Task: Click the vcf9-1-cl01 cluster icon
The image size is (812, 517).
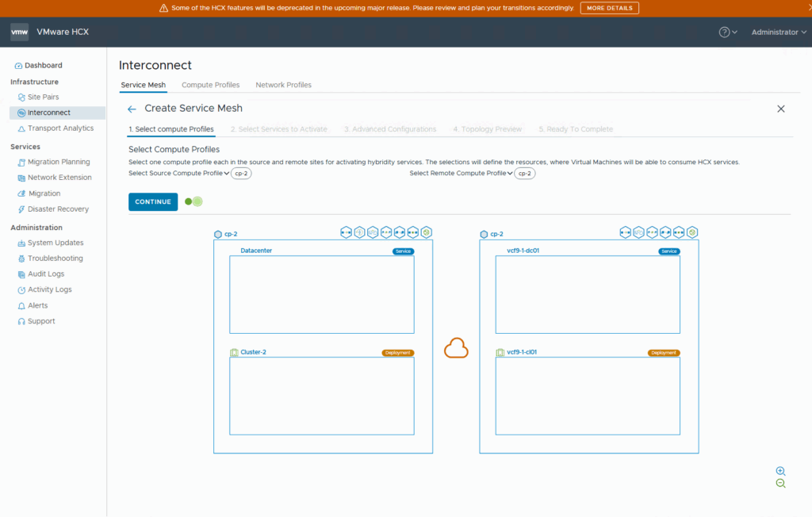Action: coord(500,352)
